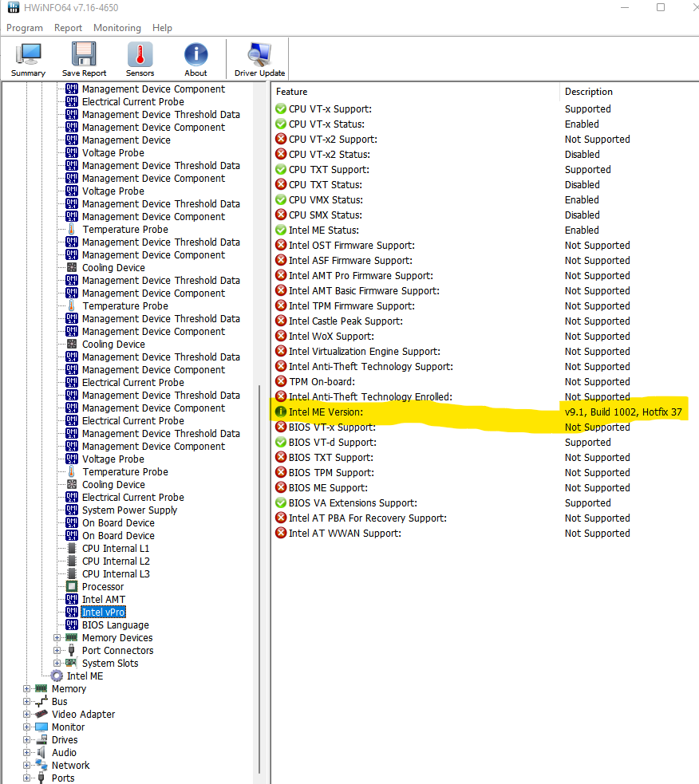Click the CPU Internal L1 cache icon
Screen dimensions: 699x784
72,549
